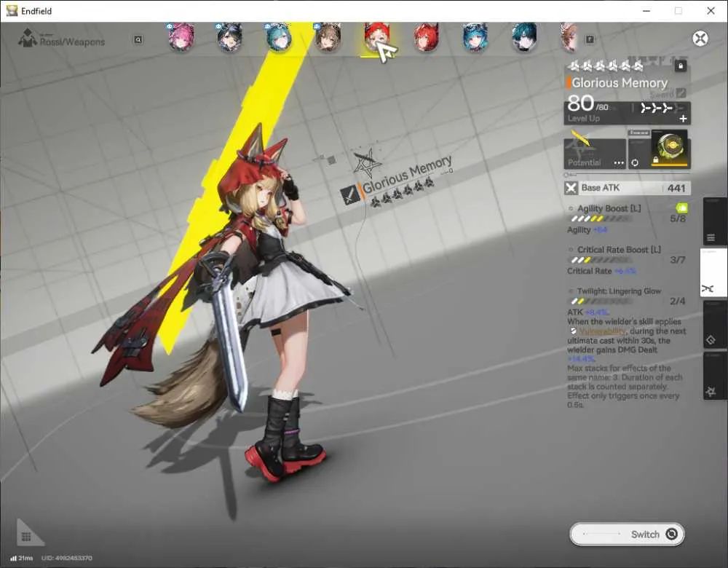Open the weapon Level Up panel

[x=627, y=113]
